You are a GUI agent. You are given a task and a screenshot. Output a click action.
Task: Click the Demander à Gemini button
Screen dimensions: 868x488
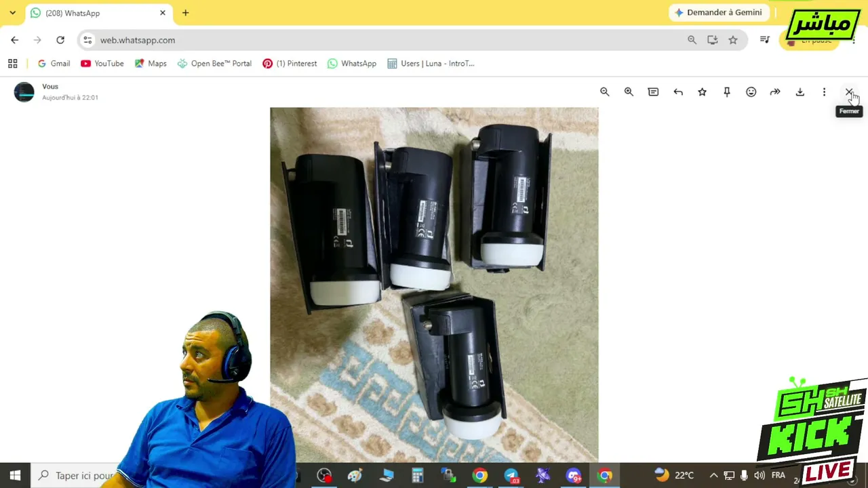(718, 12)
